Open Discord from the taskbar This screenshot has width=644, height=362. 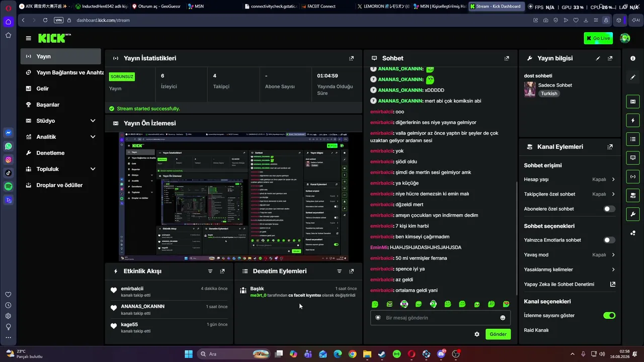[x=441, y=354]
